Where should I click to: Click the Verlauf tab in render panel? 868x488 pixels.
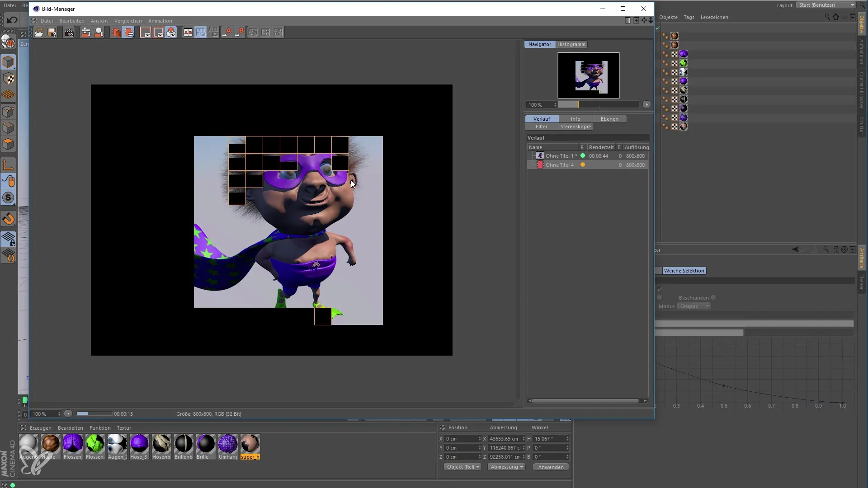coord(541,118)
